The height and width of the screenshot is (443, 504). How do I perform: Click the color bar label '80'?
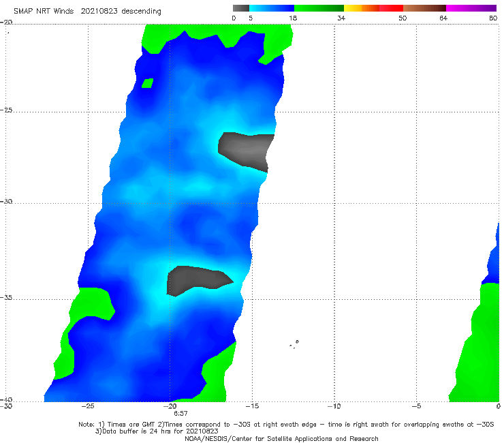(493, 18)
